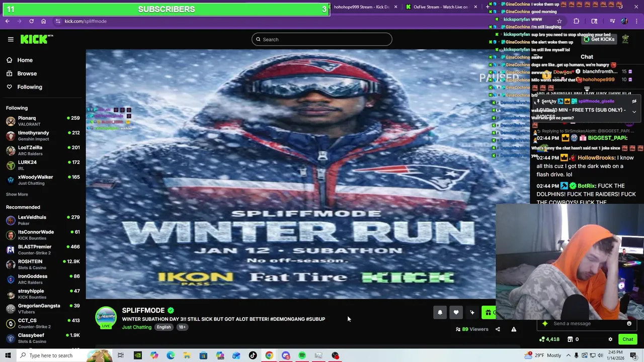The height and width of the screenshot is (362, 644).
Task: Click the search channels field
Action: pos(322,39)
